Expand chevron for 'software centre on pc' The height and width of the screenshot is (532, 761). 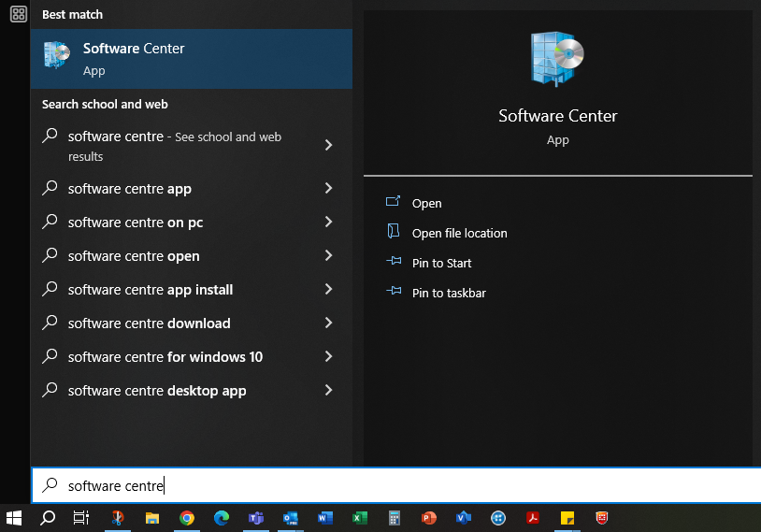pyautogui.click(x=328, y=222)
